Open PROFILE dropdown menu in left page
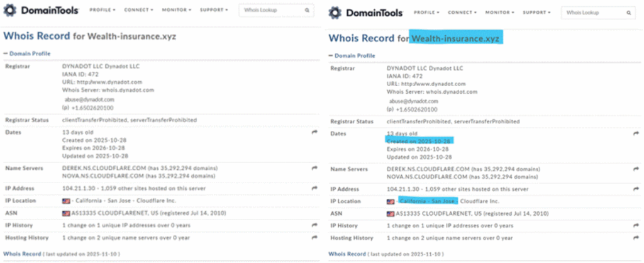Screen dimensions: 644x263 [x=103, y=10]
